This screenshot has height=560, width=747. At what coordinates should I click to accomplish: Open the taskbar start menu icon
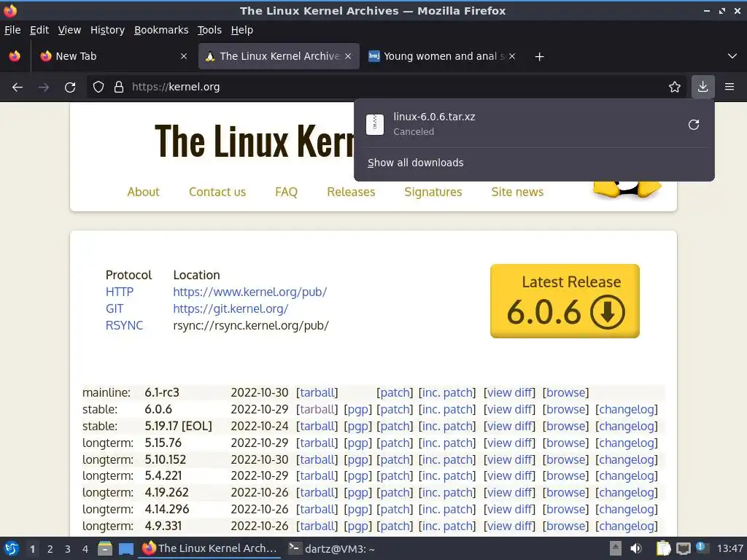[11, 549]
